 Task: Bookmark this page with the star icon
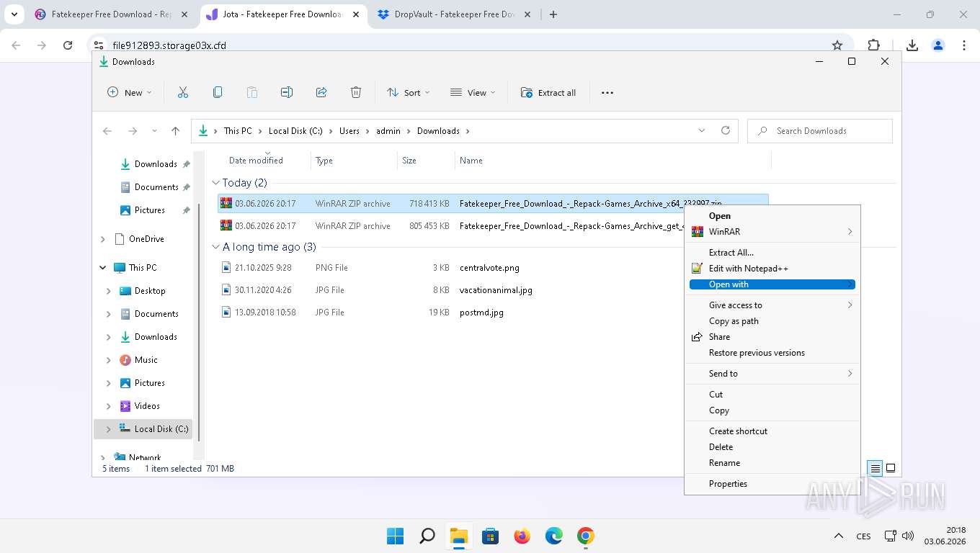click(x=837, y=45)
